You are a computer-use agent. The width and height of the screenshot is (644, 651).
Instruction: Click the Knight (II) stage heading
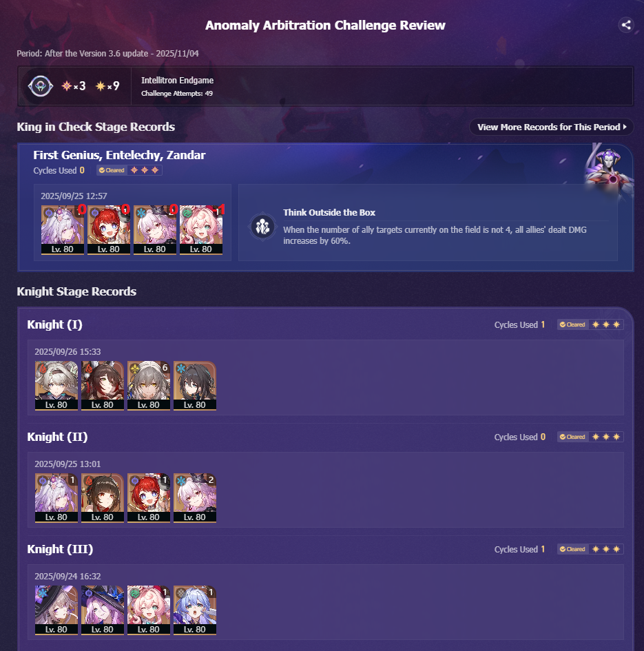57,437
